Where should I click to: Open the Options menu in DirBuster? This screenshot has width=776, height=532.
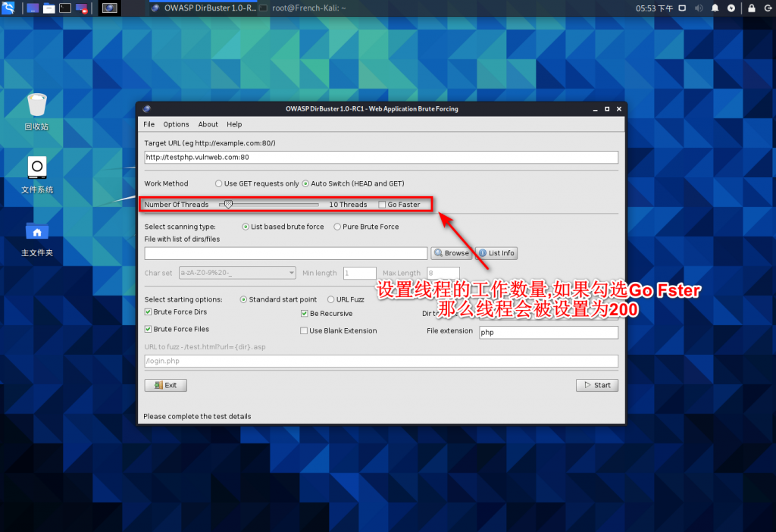(176, 124)
